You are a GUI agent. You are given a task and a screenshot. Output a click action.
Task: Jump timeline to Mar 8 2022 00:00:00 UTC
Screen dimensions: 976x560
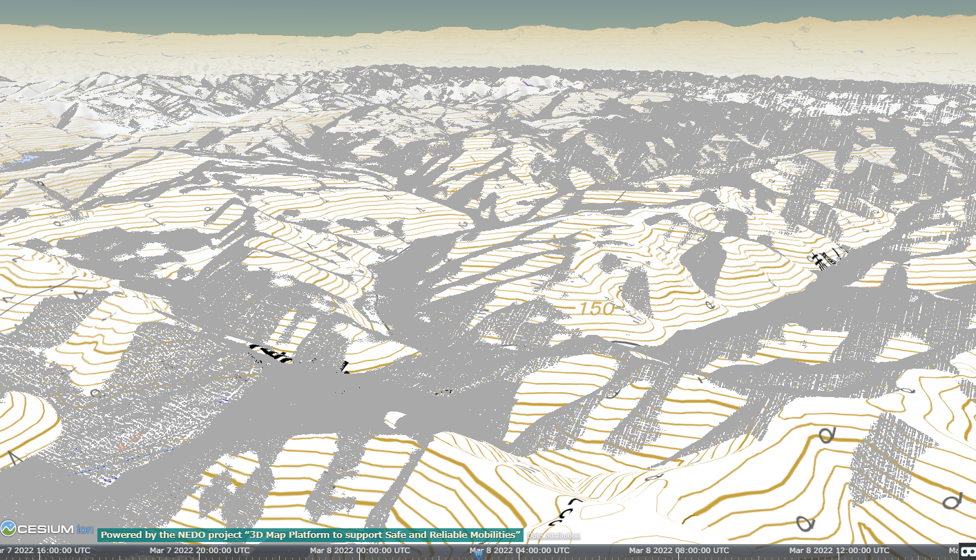(x=360, y=550)
